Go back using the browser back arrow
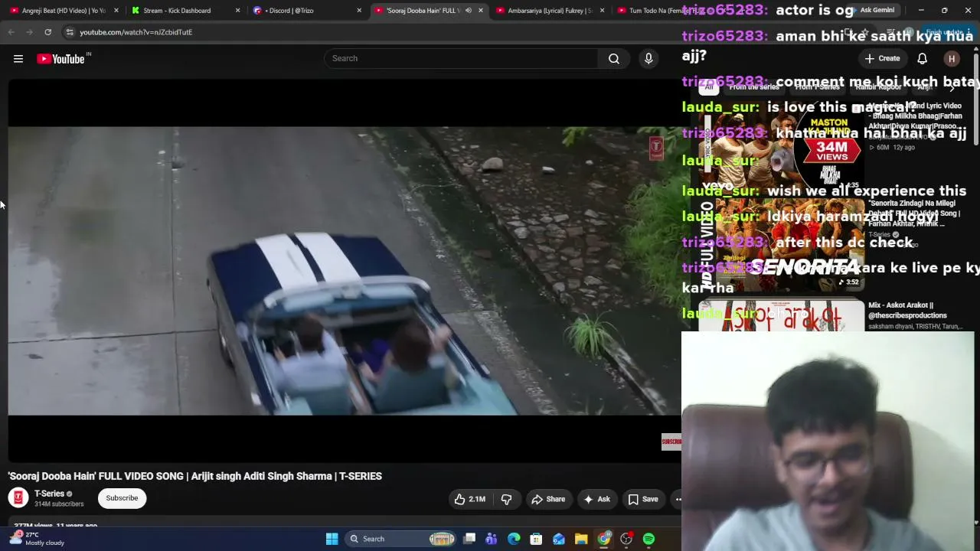The height and width of the screenshot is (551, 980). [11, 32]
